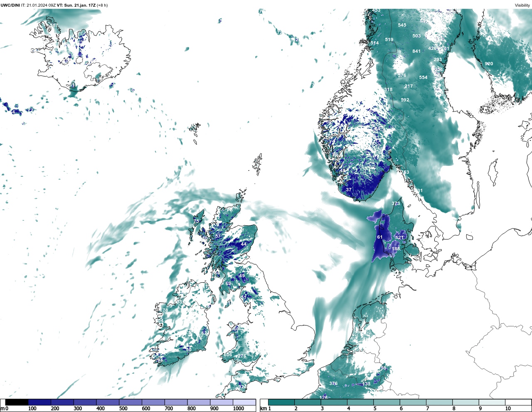Click the "69" visibility value in southwest Scotland

click(228, 284)
